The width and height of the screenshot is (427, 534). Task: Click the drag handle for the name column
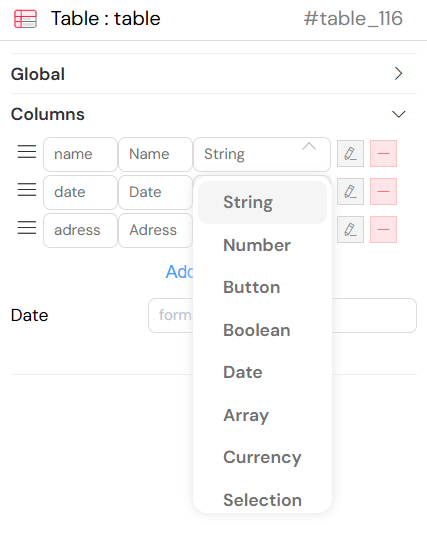[27, 152]
